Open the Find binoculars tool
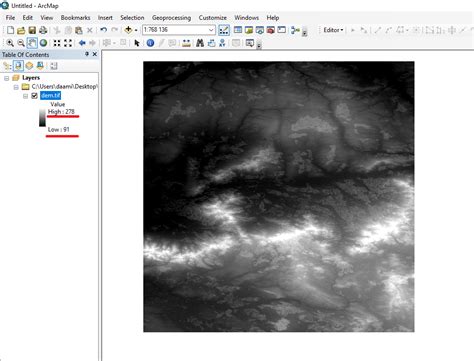 pos(200,43)
